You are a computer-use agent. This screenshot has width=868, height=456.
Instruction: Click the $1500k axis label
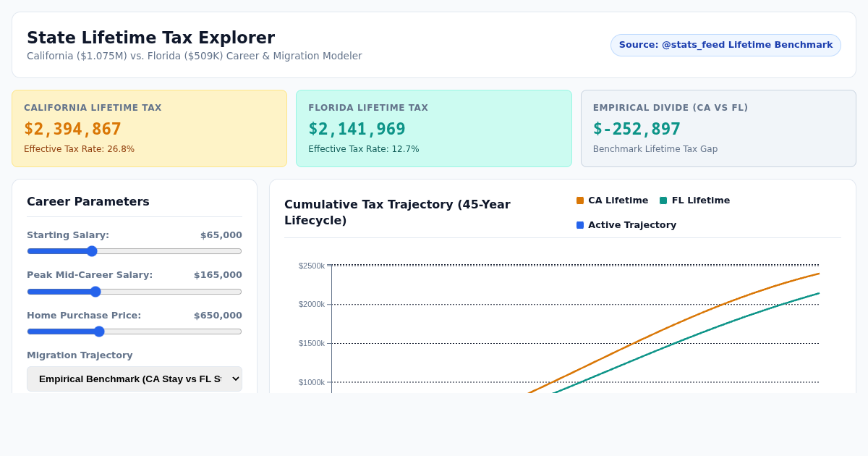312,343
